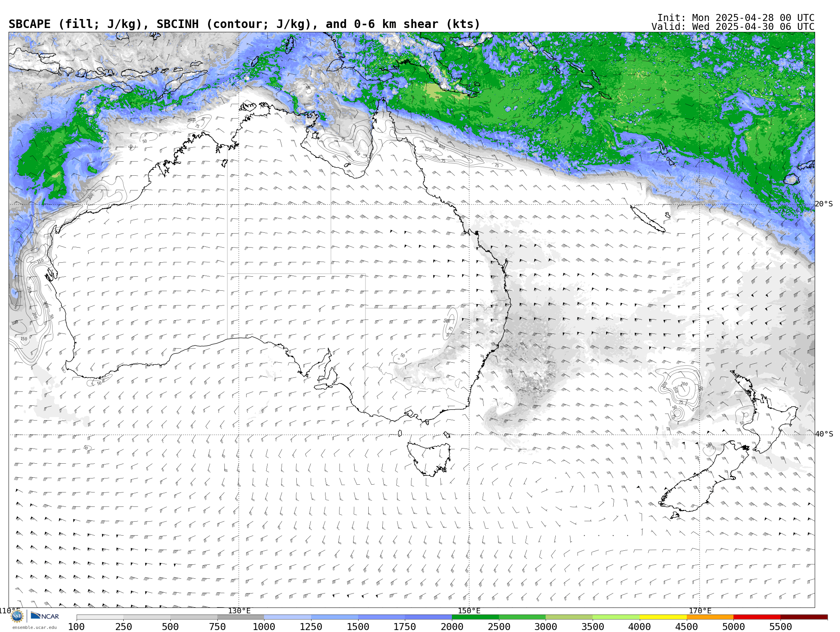Screen dimensions: 840x632
Task: Pick the blue 1750-2000 colorbar swatch
Action: [x=428, y=617]
